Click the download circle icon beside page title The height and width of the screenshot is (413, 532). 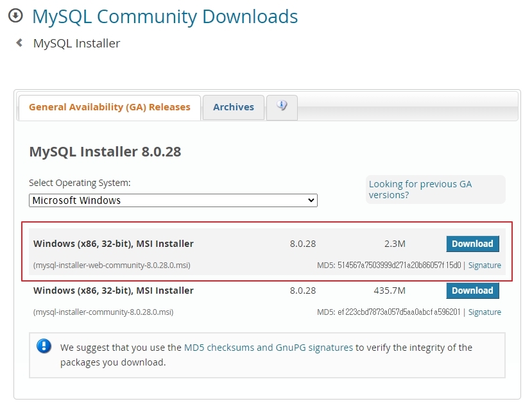(x=15, y=15)
